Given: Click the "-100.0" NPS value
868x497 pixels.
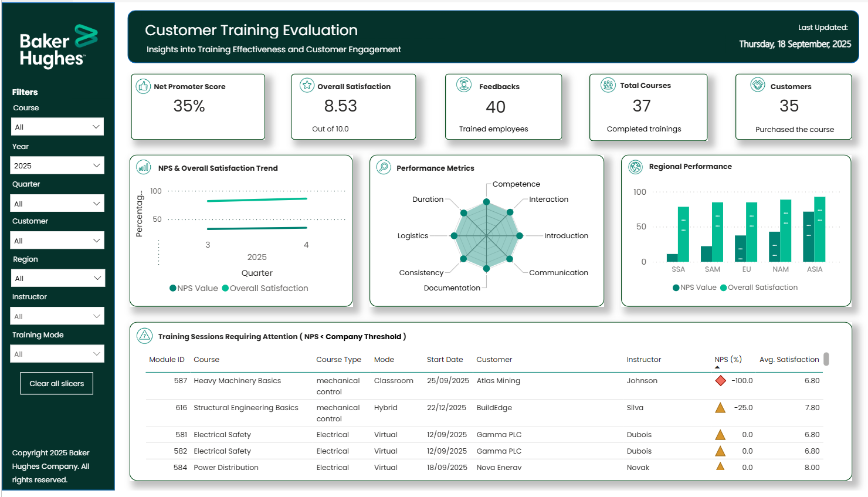Looking at the screenshot, I should click(742, 381).
